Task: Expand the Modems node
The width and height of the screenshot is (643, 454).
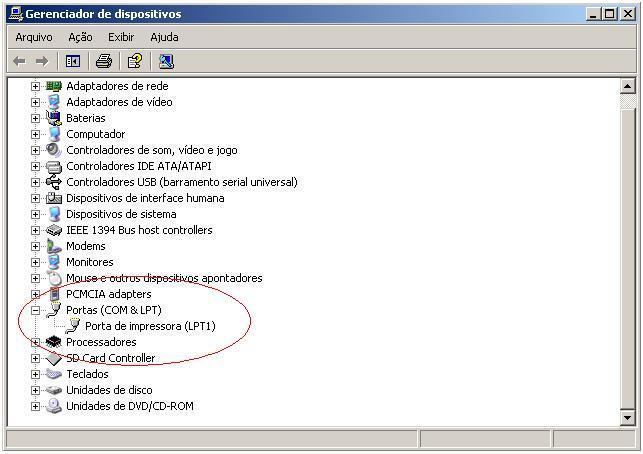Action: pos(35,246)
